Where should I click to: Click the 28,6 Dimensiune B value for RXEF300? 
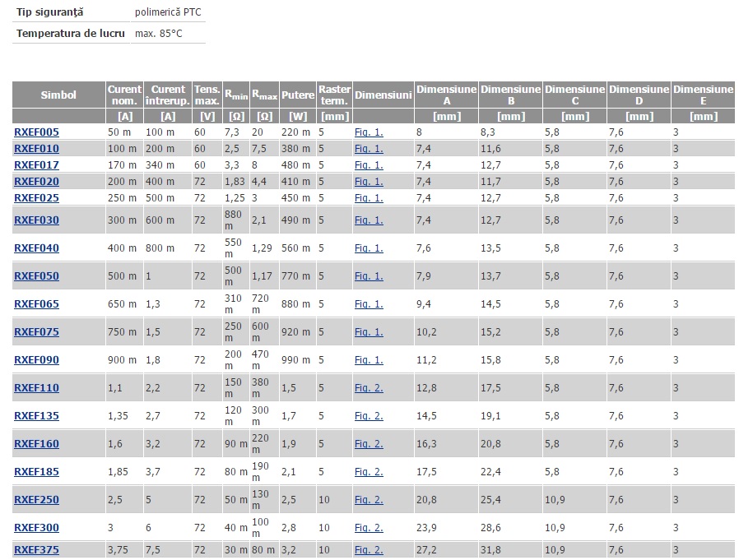tap(490, 528)
